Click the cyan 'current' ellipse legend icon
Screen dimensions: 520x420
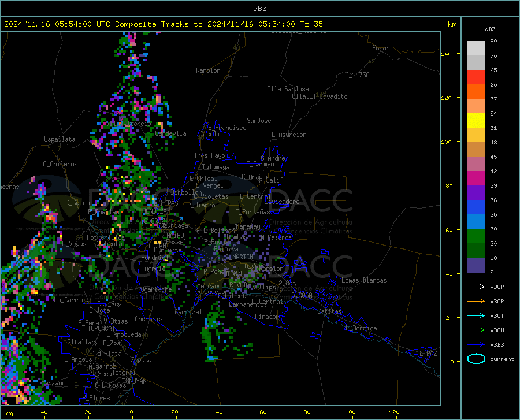coord(476,359)
